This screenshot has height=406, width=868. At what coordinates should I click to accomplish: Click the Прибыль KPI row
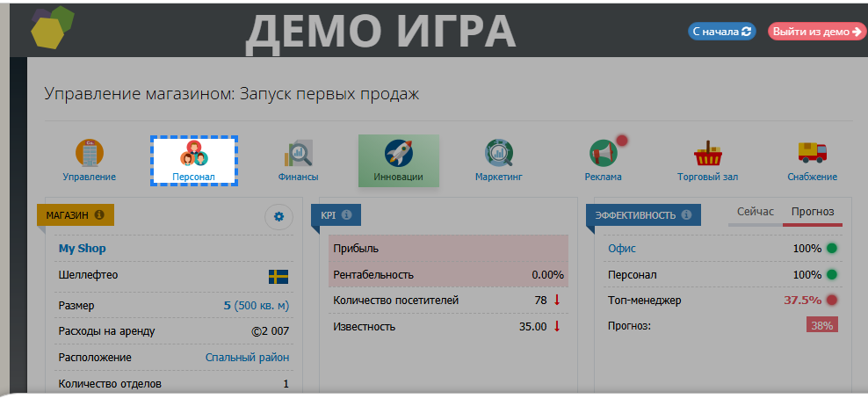448,248
